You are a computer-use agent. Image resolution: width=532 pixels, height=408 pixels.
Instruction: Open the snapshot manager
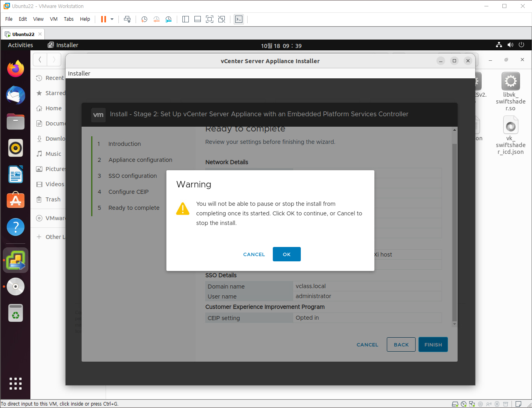[168, 19]
